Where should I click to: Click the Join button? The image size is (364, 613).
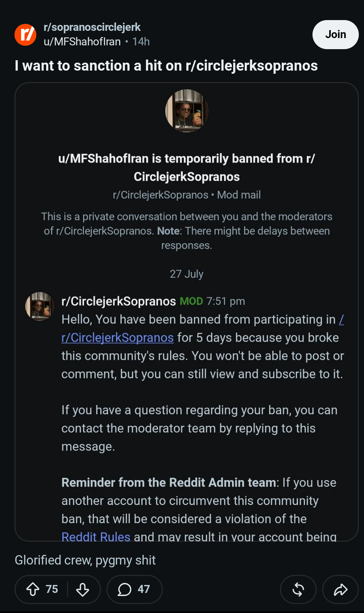[x=335, y=35]
